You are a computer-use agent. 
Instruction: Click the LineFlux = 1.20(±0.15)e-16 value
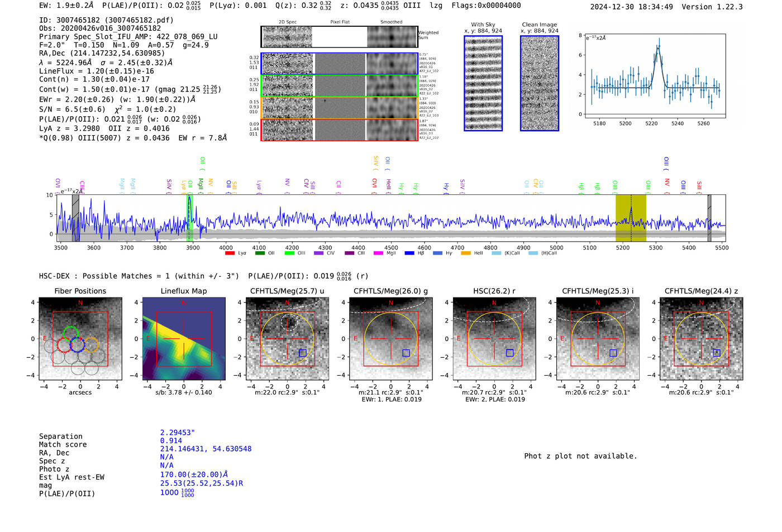tap(97, 71)
